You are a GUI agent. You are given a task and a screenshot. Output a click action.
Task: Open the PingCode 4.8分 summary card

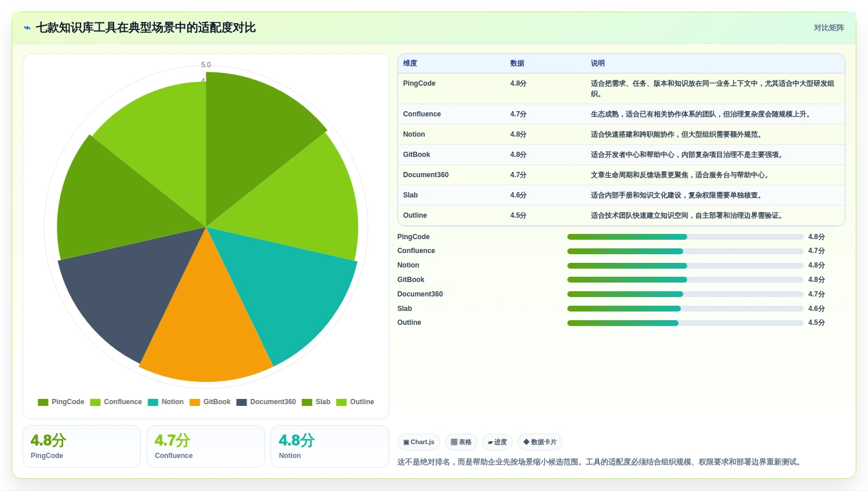click(82, 446)
